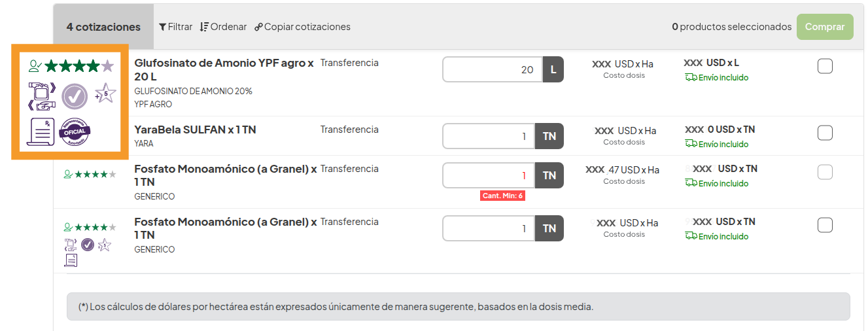The image size is (868, 331).
Task: Click the small document icon in last row
Action: click(71, 260)
